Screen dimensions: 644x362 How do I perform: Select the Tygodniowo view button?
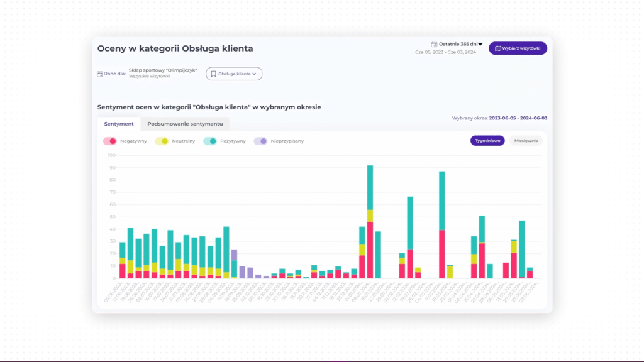coord(487,141)
